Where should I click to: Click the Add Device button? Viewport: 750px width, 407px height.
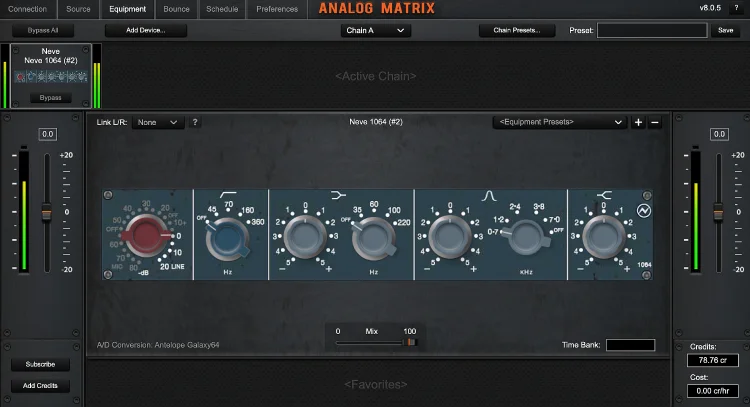[131, 31]
